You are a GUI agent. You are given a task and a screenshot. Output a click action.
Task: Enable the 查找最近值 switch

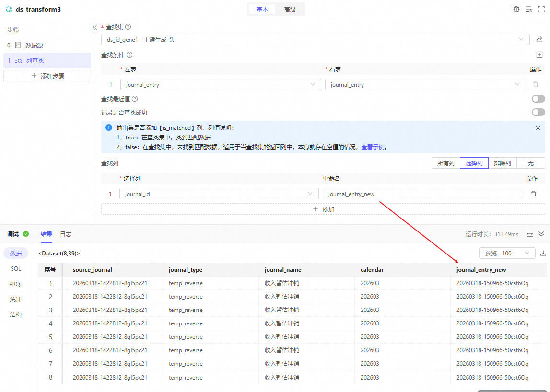[538, 99]
